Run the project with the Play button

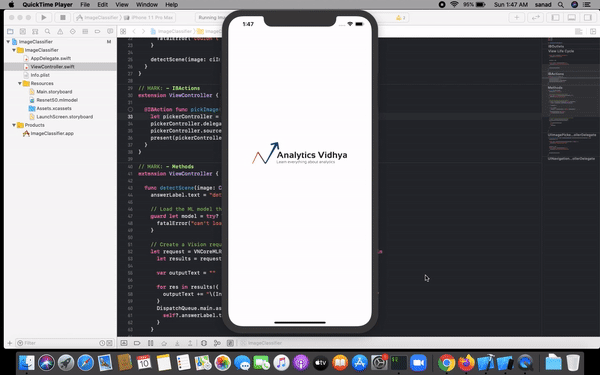[44, 17]
